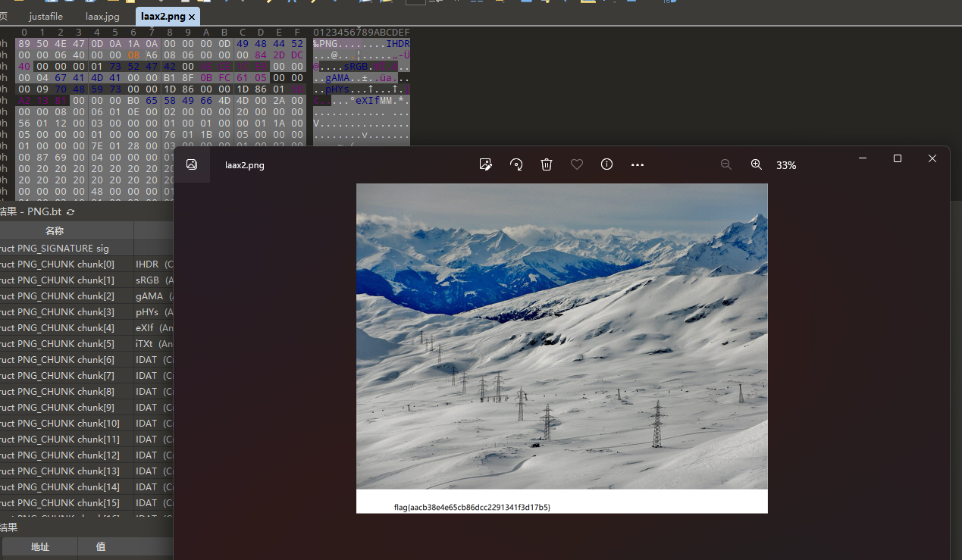962x560 pixels.
Task: Switch to the laax.jpg tab
Action: (102, 16)
